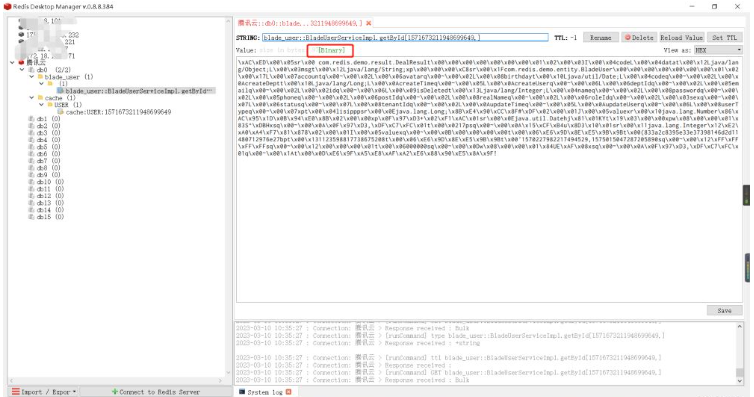This screenshot has width=754, height=397.
Task: Click the cache folder icon
Action: 40,98
